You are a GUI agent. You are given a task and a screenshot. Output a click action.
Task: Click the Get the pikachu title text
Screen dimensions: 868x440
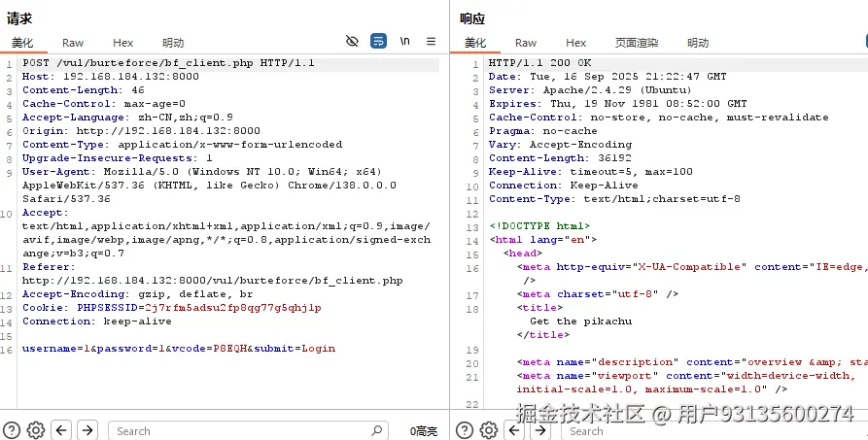point(580,321)
